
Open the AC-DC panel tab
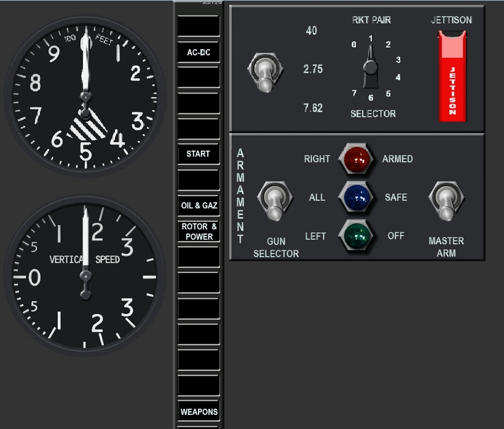coord(199,52)
